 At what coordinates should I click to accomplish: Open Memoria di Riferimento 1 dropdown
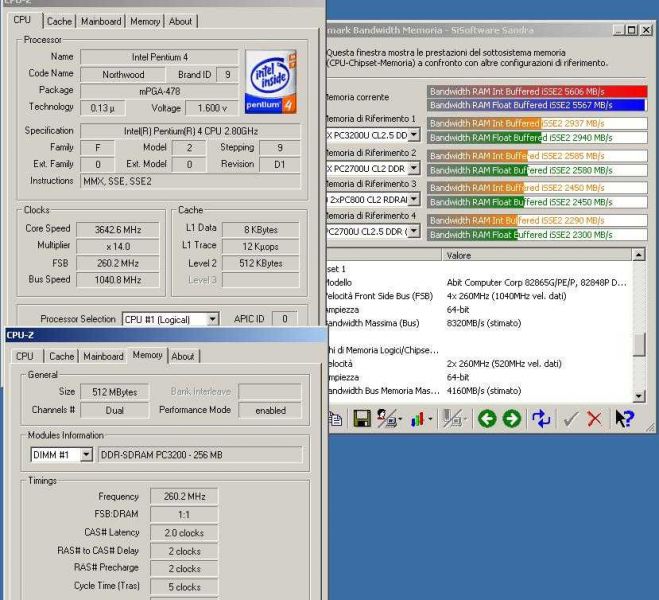point(414,135)
